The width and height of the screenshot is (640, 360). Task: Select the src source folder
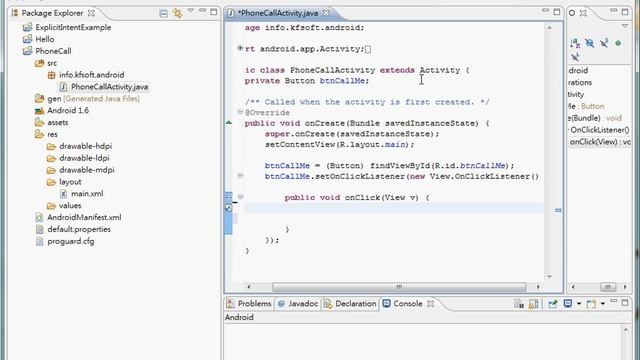click(x=52, y=63)
